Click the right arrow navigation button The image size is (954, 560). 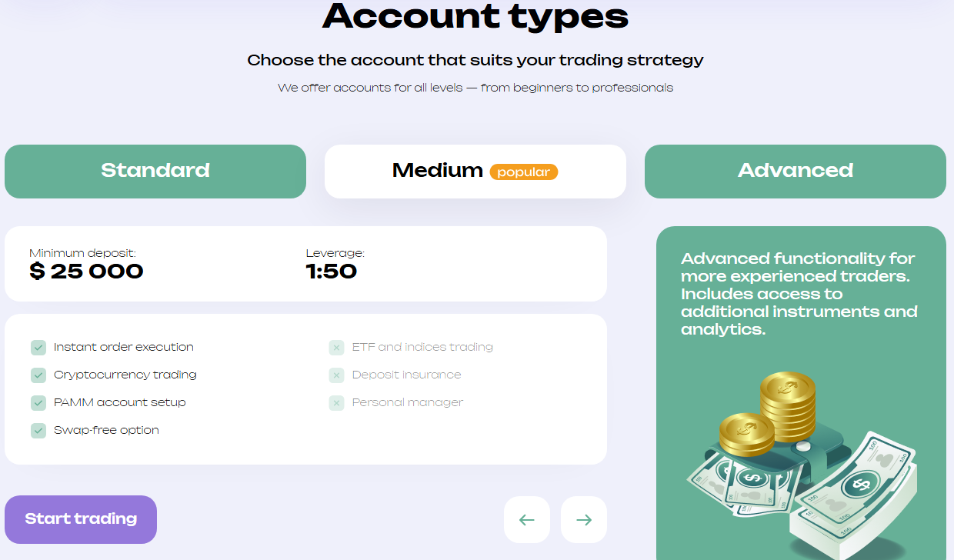tap(584, 520)
